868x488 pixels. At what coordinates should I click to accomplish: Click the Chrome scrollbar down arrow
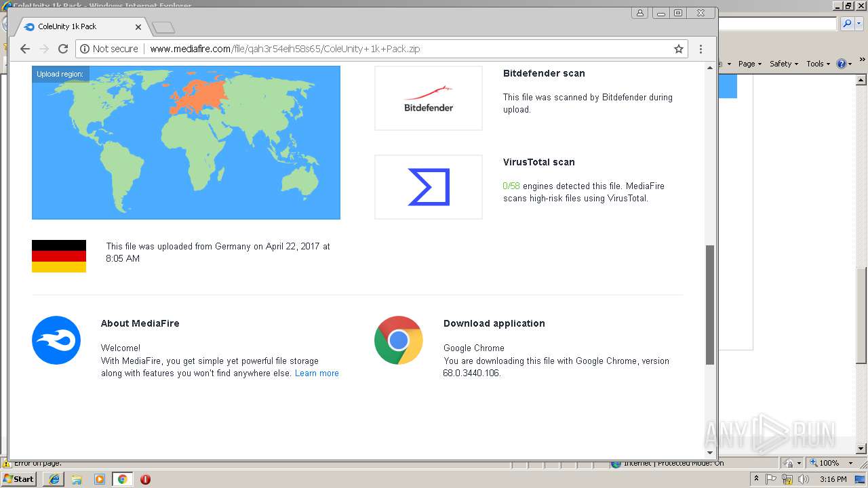[x=710, y=452]
